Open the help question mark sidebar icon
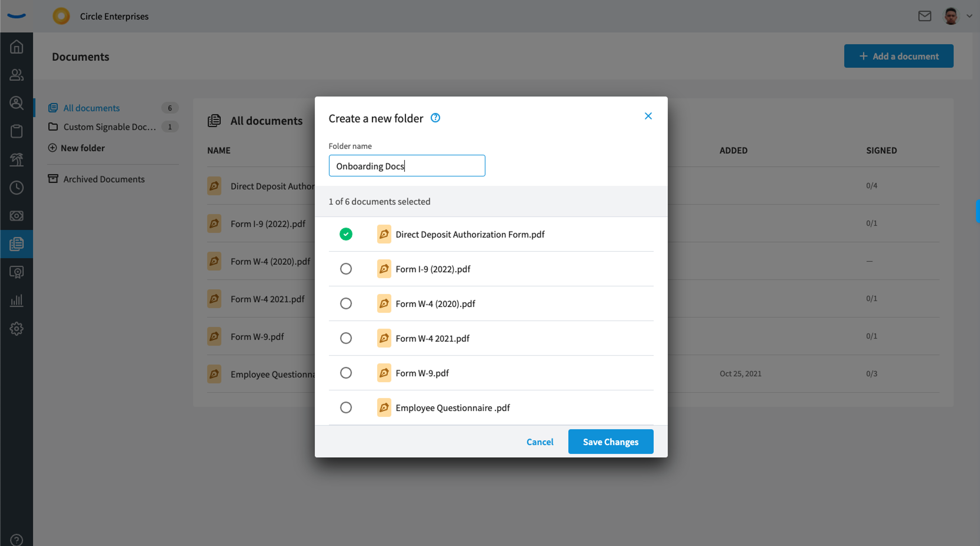The height and width of the screenshot is (546, 980). point(16,540)
